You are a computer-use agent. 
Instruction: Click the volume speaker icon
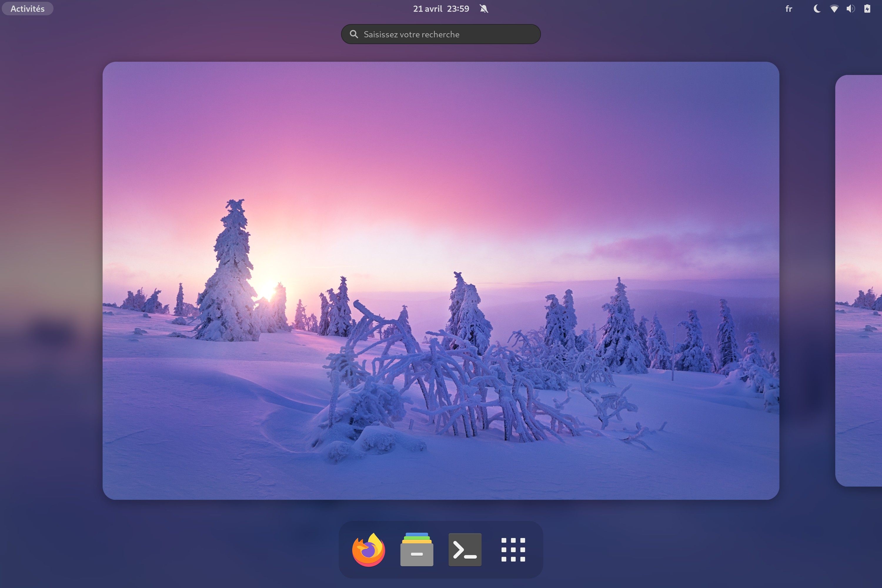(851, 9)
